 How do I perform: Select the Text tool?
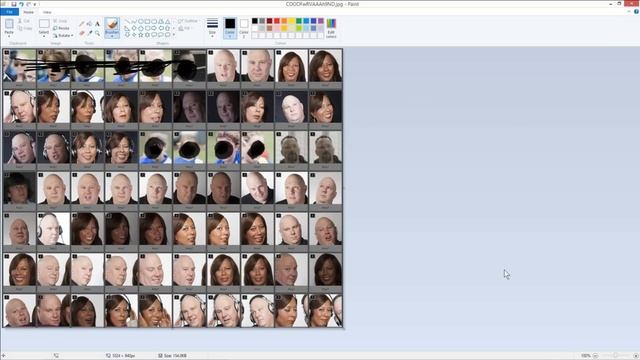[97, 24]
